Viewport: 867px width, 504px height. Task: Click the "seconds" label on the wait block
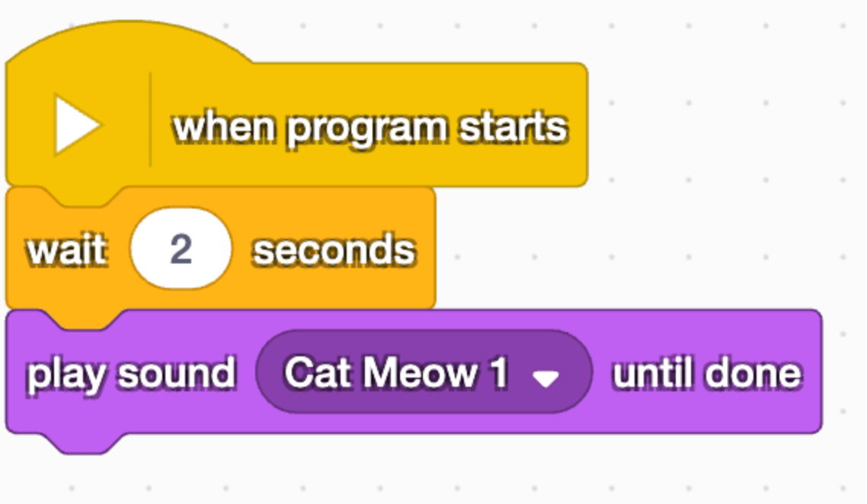click(334, 250)
